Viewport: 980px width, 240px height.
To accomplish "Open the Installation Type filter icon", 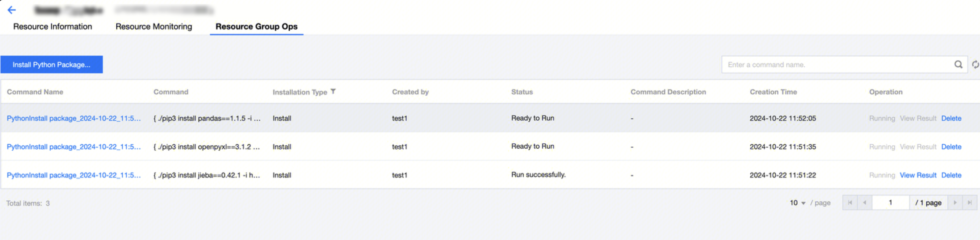I will (x=333, y=91).
